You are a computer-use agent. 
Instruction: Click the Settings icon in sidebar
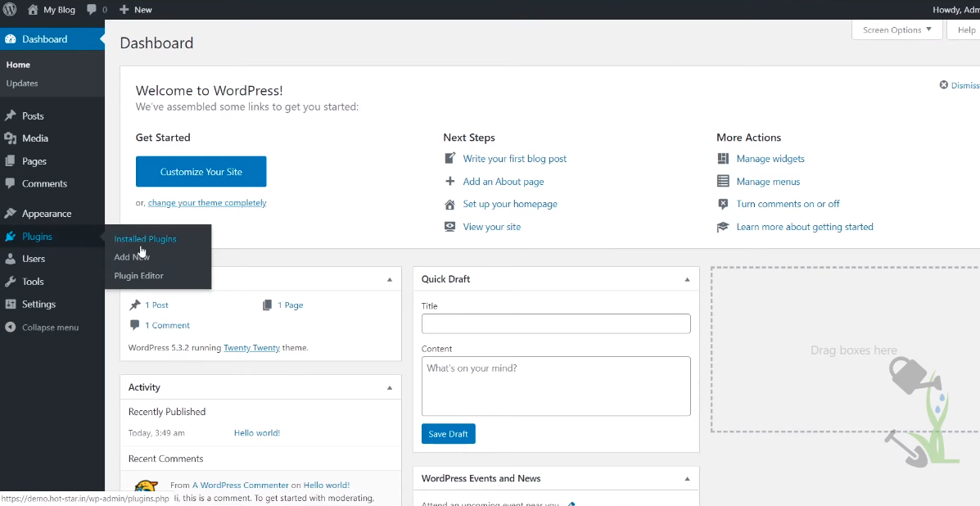click(10, 305)
